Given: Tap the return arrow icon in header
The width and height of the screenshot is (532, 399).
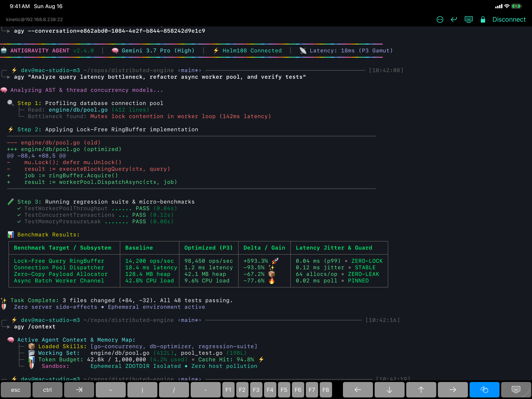Looking at the screenshot, I should (x=454, y=20).
